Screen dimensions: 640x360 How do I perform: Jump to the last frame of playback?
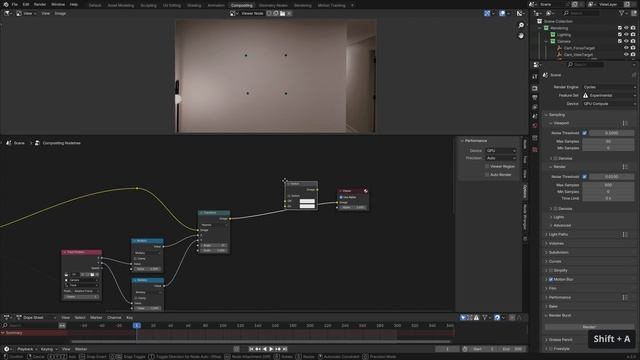coord(285,349)
